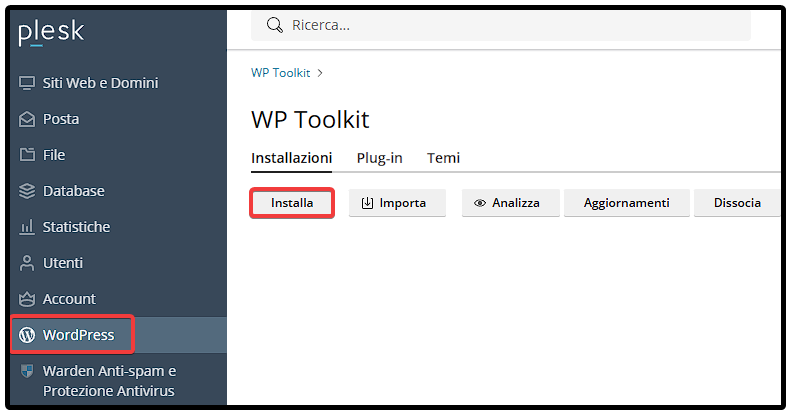This screenshot has width=791, height=415.
Task: Click the bar chart icon beside Statistiche
Action: pos(27,227)
